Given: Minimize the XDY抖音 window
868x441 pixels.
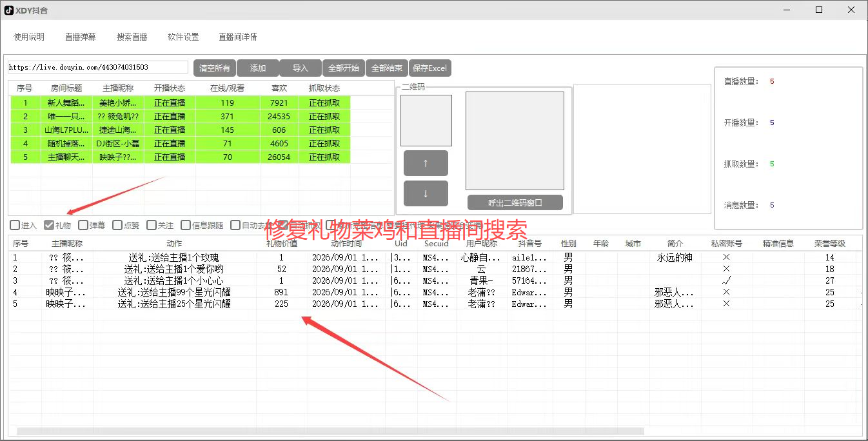Looking at the screenshot, I should [787, 10].
